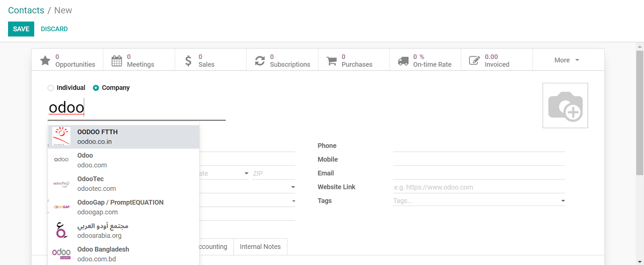Click the Subscriptions refresh icon

tap(260, 61)
